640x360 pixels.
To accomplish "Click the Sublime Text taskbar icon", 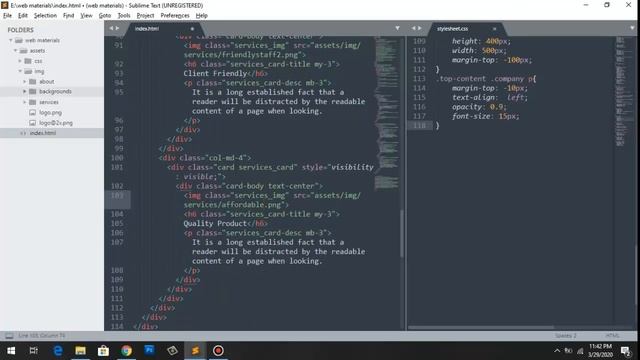I will click(x=196, y=351).
